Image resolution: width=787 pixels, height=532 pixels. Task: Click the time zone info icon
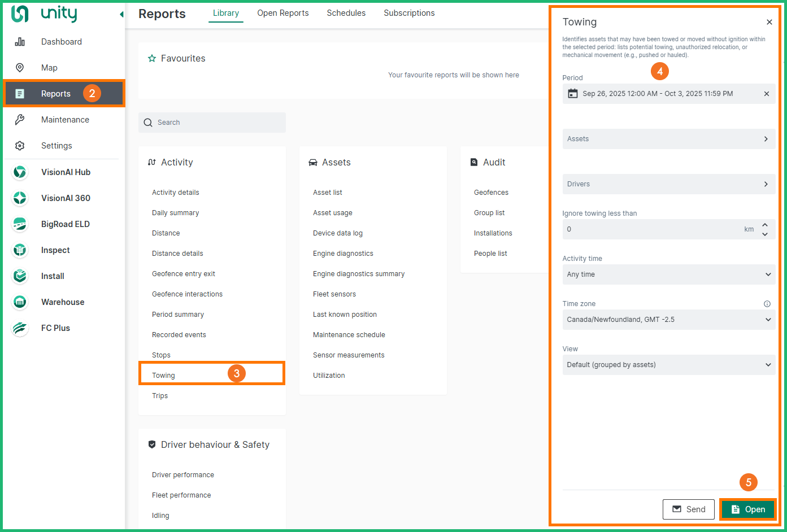[767, 304]
